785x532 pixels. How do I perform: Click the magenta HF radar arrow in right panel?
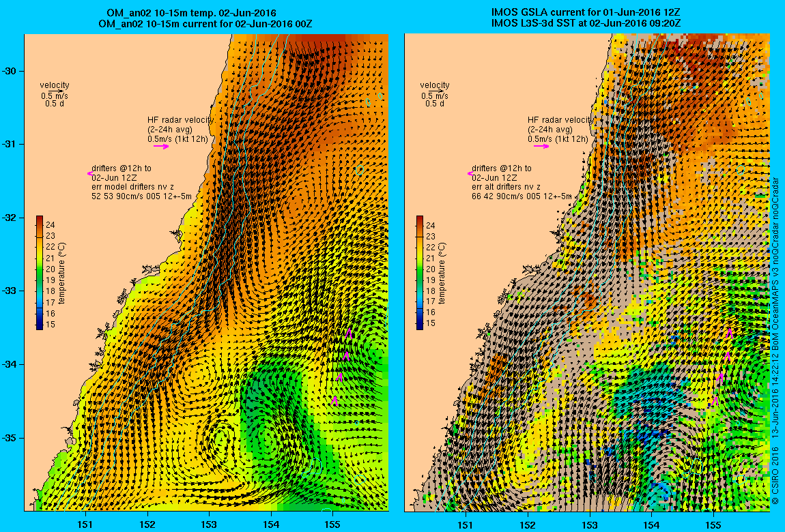tap(541, 147)
